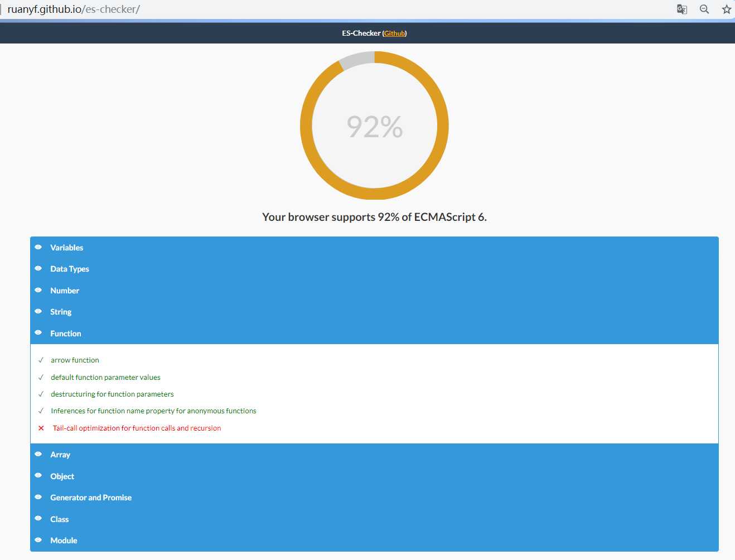Open the Github link in header
The height and width of the screenshot is (560, 735).
click(x=394, y=33)
